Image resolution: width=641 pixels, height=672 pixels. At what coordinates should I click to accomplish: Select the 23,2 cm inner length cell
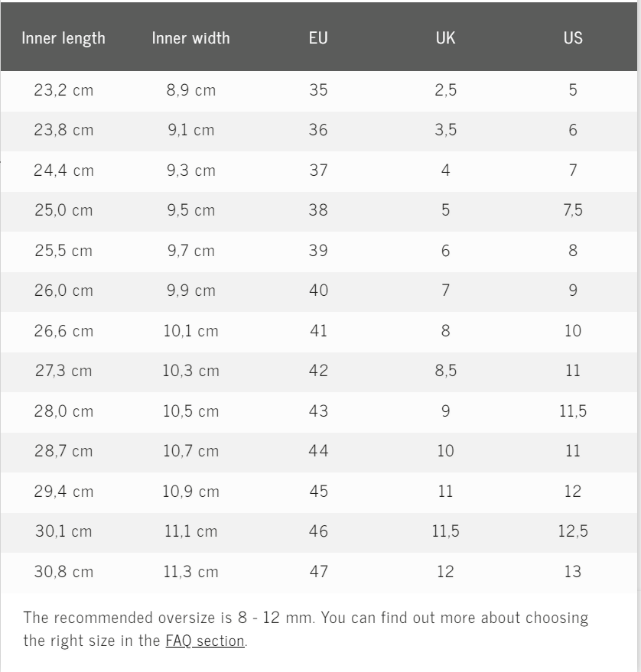63,90
